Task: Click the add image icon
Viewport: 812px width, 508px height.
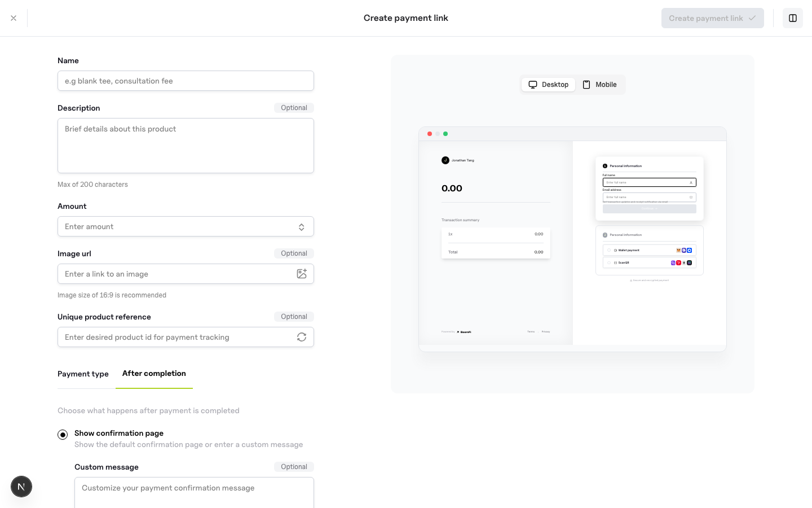Action: click(302, 274)
